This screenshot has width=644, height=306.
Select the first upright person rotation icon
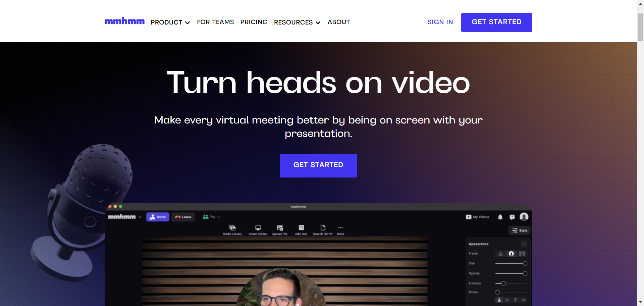(499, 300)
